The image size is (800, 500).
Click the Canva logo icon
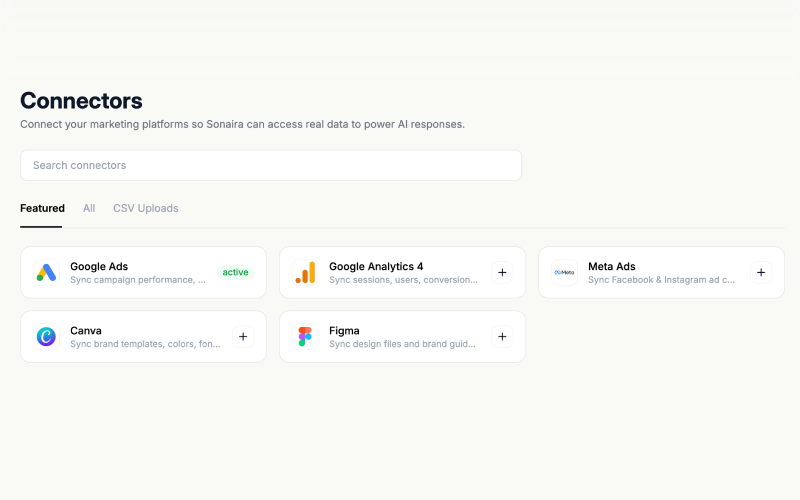46,337
